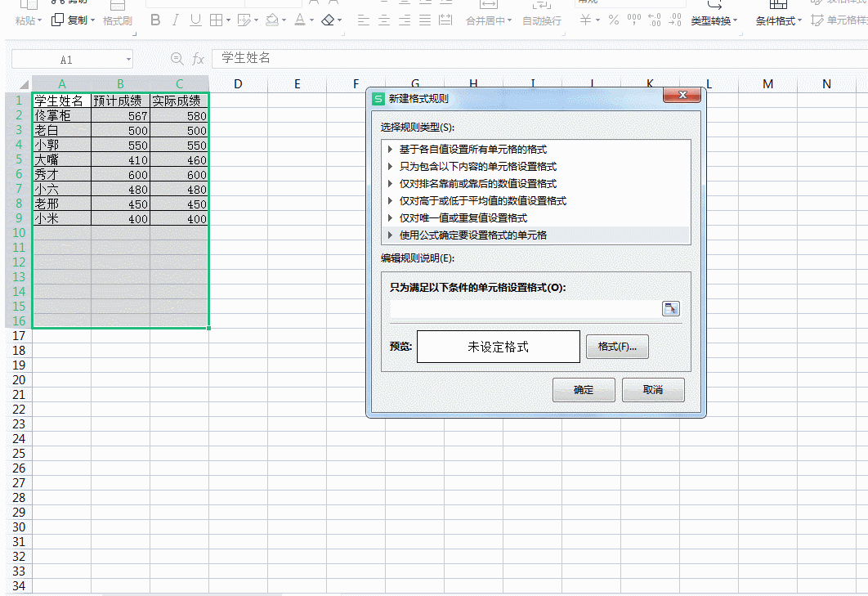The width and height of the screenshot is (868, 596).
Task: Click cell containing 秀才
Action: click(61, 174)
